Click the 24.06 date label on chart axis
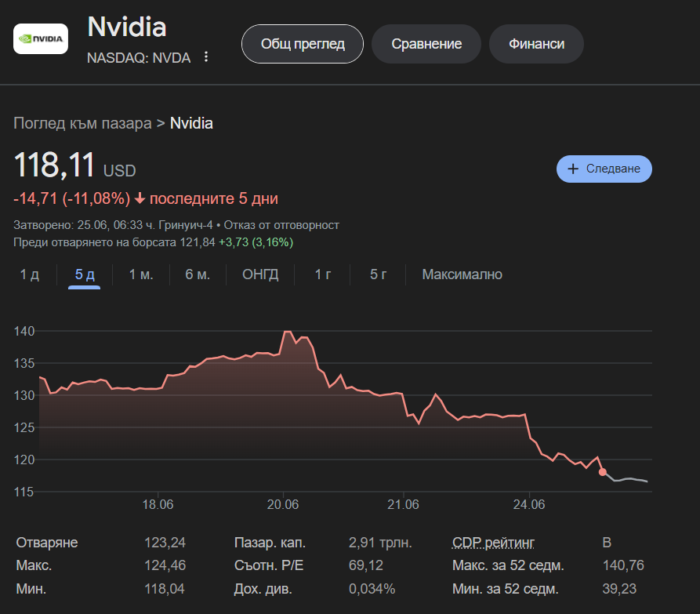The image size is (700, 614). 529,504
